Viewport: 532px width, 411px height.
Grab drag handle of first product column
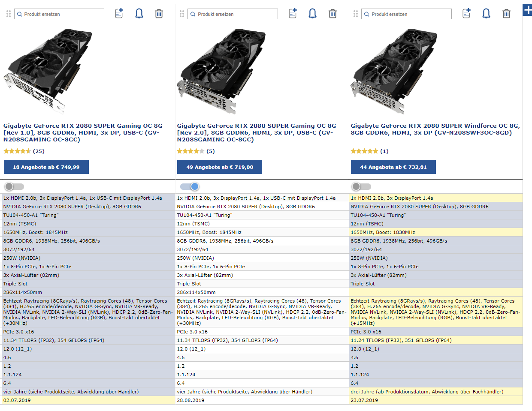(x=9, y=14)
